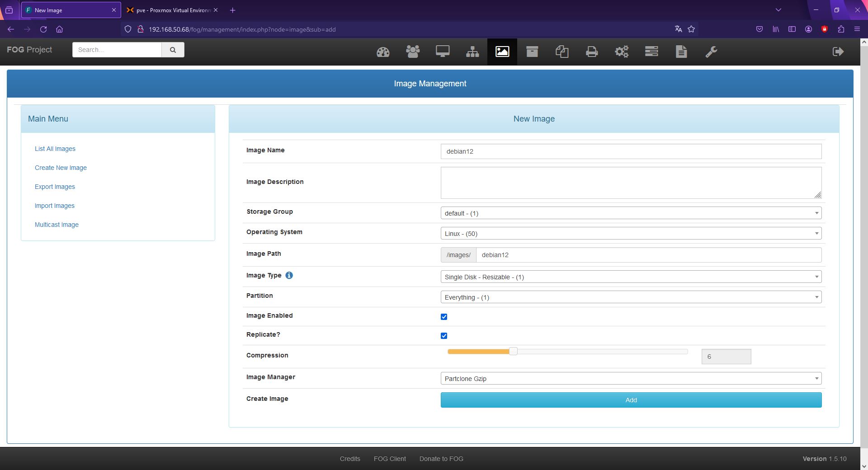Open the Image Manager dropdown
Screen dimensions: 868x470
click(x=631, y=378)
